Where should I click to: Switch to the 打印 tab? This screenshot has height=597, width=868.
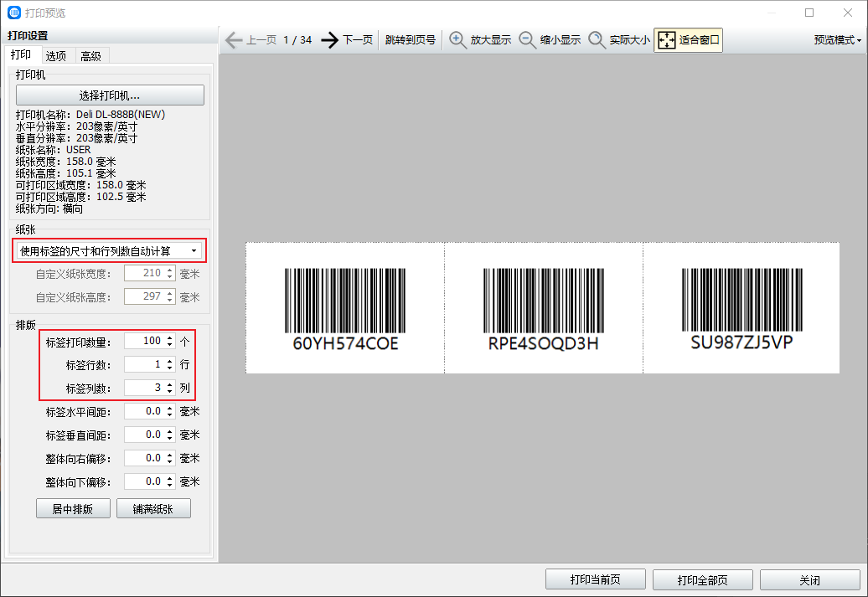click(x=21, y=54)
